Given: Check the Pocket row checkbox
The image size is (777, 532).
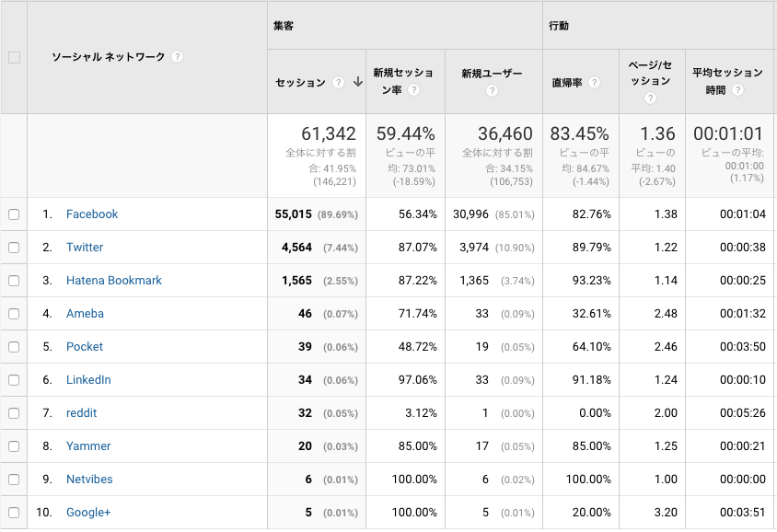Looking at the screenshot, I should (x=14, y=347).
